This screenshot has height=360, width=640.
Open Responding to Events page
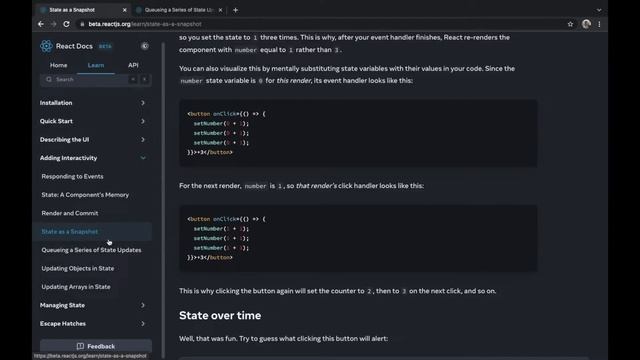click(x=72, y=176)
